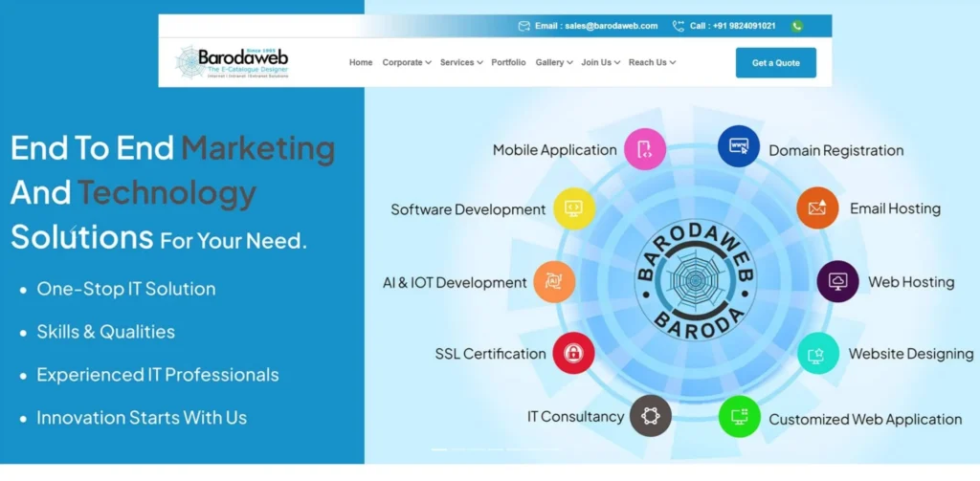
Task: Click the red SSL Certification icon
Action: click(573, 353)
